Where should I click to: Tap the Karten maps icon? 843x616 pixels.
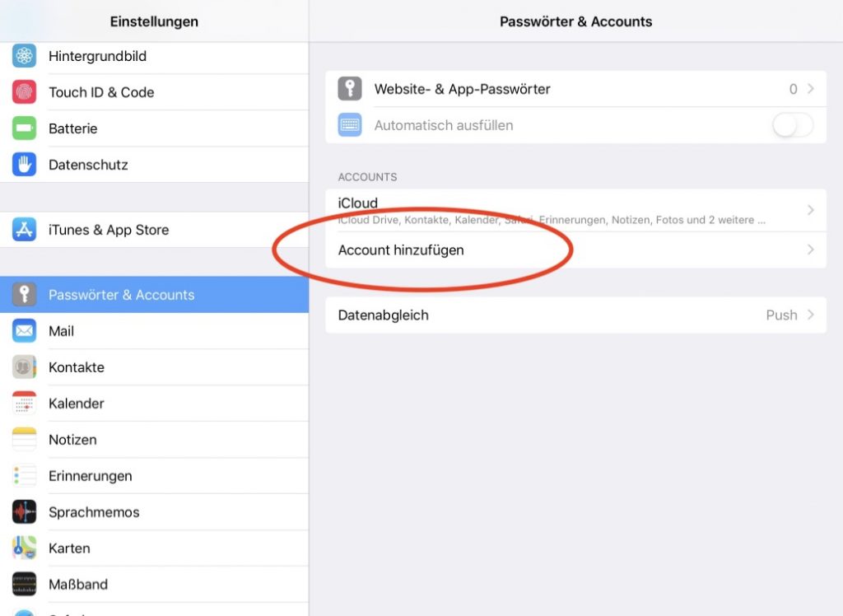click(x=24, y=548)
